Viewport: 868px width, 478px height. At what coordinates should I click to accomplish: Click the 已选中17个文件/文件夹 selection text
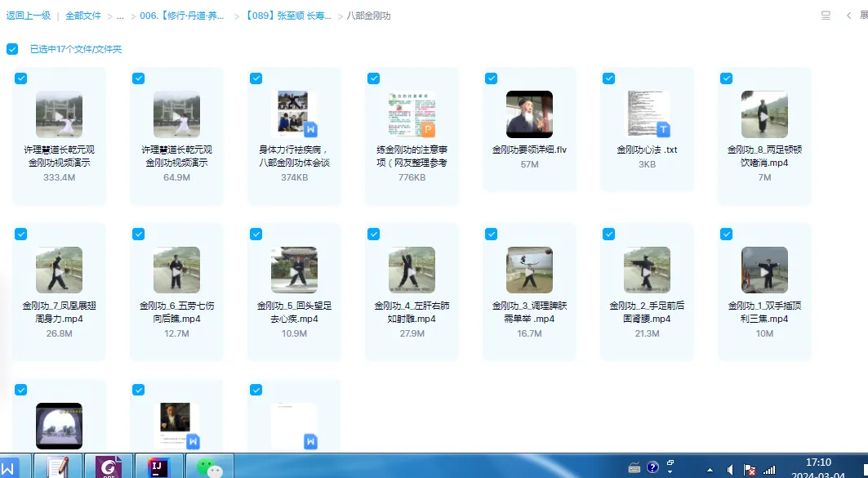coord(76,49)
